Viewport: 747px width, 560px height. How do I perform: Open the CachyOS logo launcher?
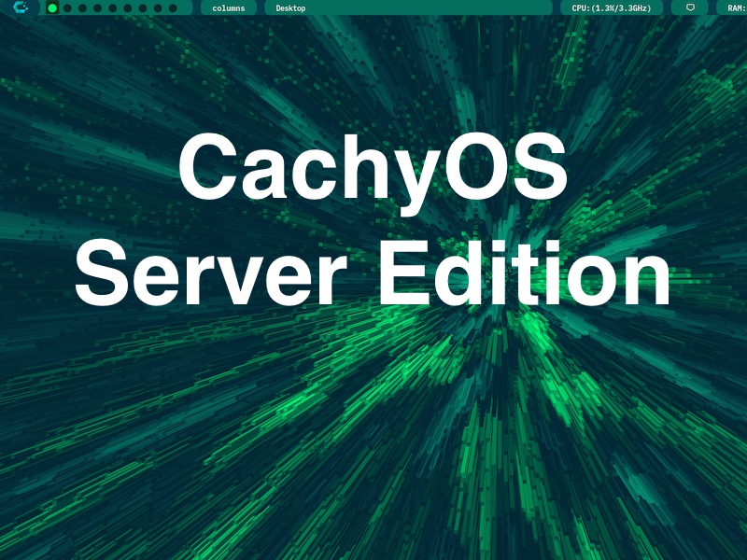[21, 7]
